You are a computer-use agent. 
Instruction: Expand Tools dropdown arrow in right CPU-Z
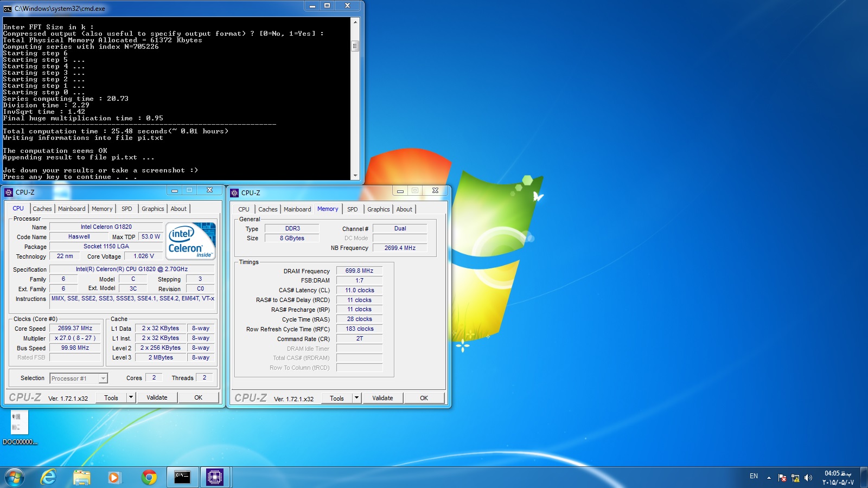tap(356, 398)
